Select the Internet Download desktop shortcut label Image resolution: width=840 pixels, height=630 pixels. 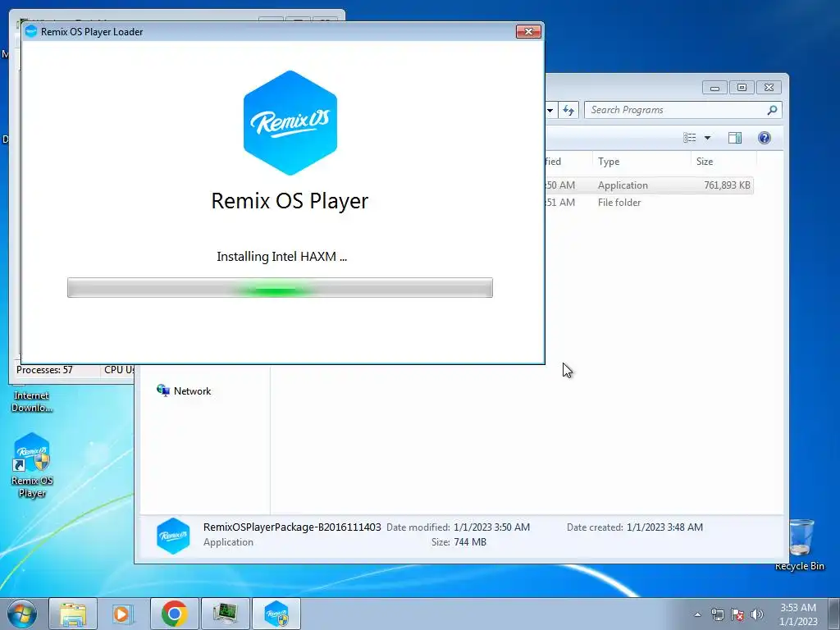(32, 402)
